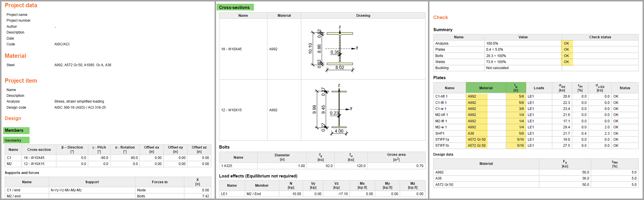Screen dimensions: 644x200
Task: Click the W10X45 cross-section drawing
Action: pyautogui.click(x=336, y=49)
